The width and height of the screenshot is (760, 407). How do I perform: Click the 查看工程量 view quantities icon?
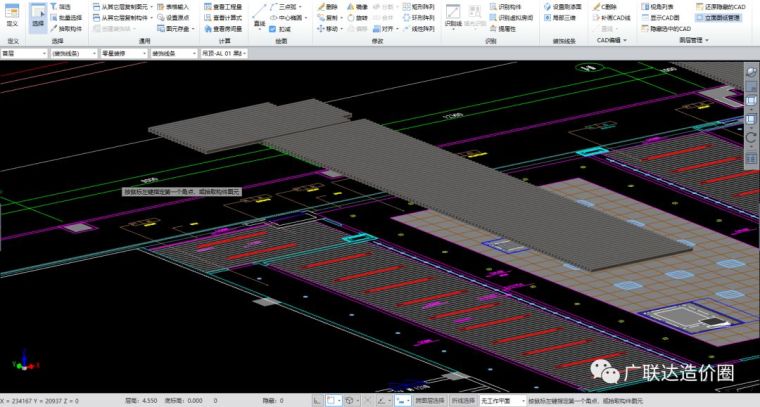pyautogui.click(x=225, y=6)
